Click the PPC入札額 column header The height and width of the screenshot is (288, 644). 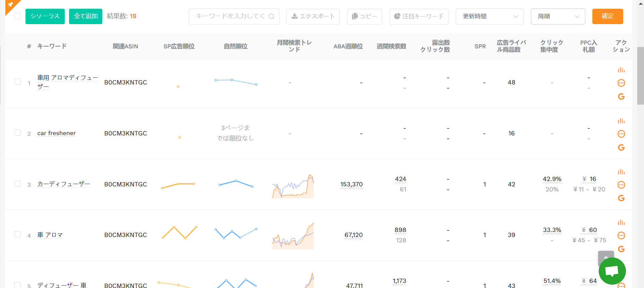point(589,46)
